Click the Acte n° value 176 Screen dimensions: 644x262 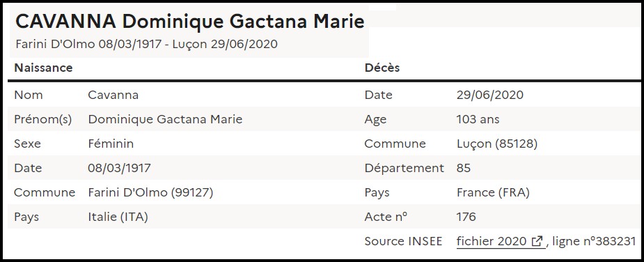point(466,217)
